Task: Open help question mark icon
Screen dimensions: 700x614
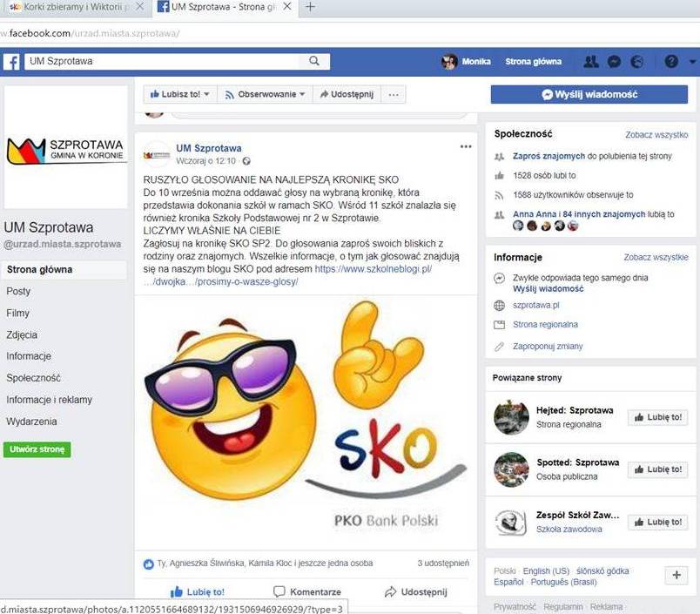Action: pos(671,61)
